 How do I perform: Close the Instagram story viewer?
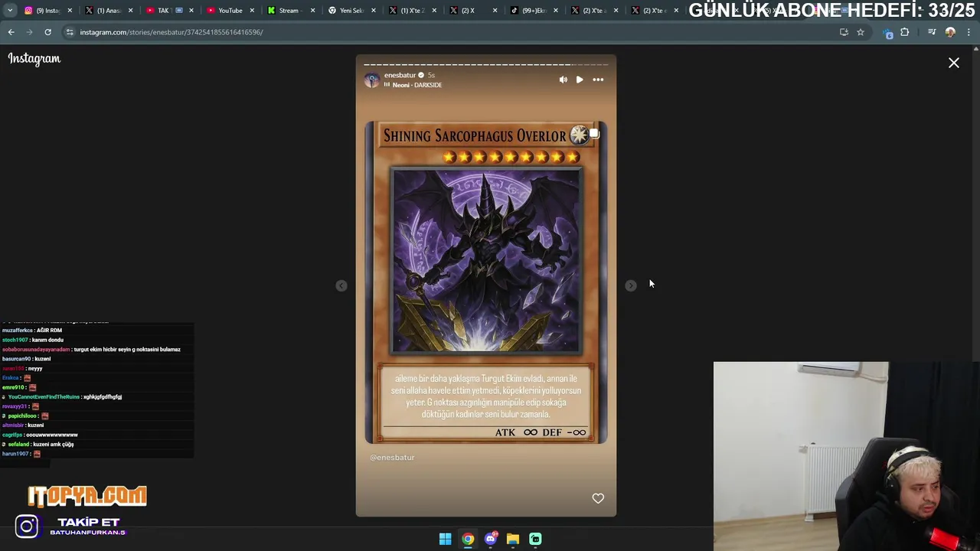[954, 63]
